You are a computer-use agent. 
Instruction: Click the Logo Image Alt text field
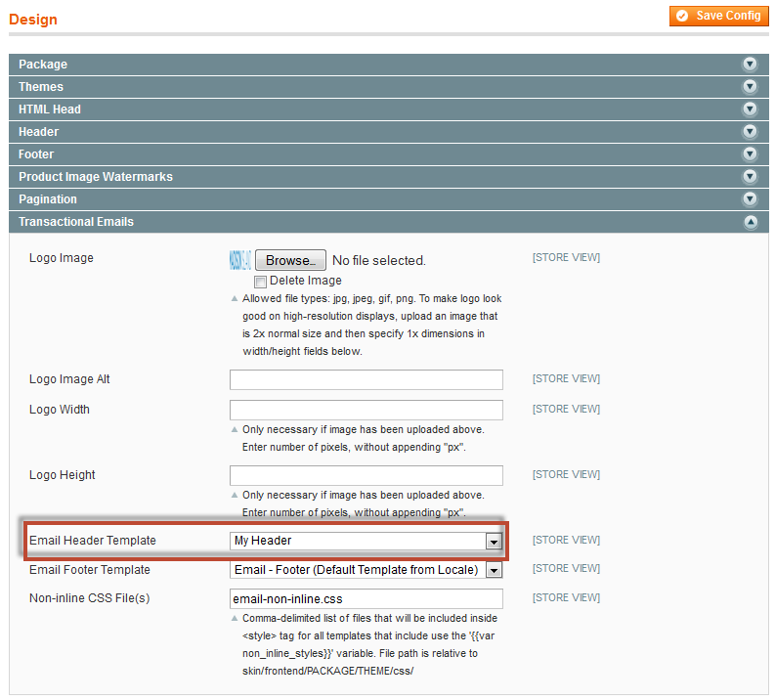pyautogui.click(x=366, y=379)
